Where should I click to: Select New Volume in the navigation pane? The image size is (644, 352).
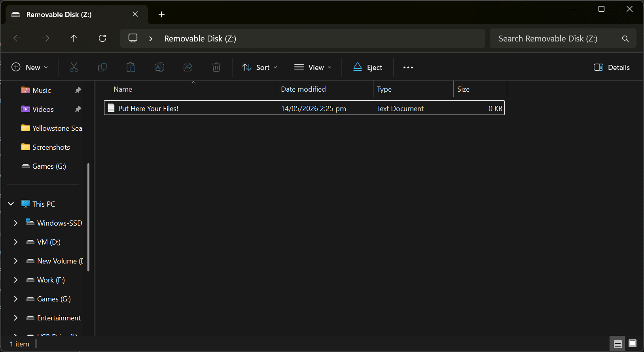(60, 261)
